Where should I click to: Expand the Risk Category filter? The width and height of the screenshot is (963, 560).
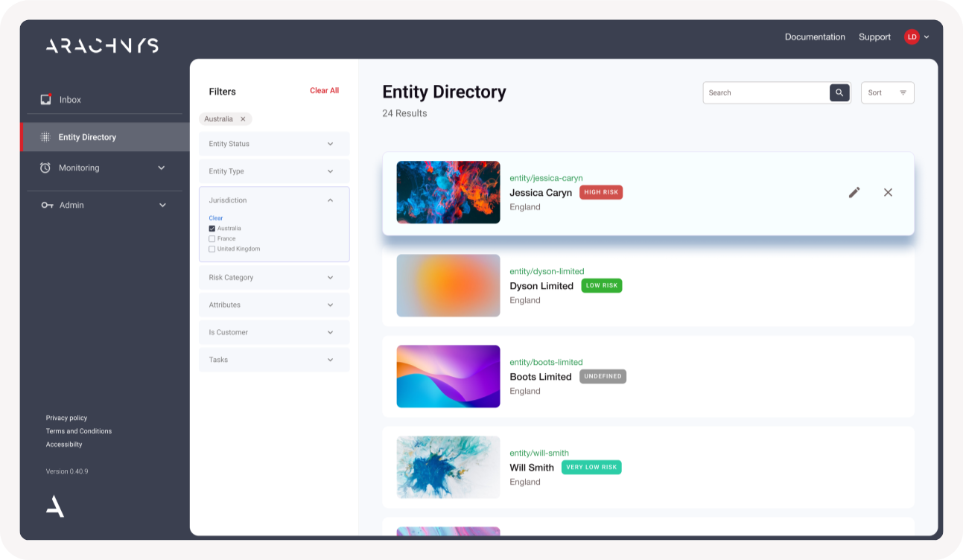(274, 278)
